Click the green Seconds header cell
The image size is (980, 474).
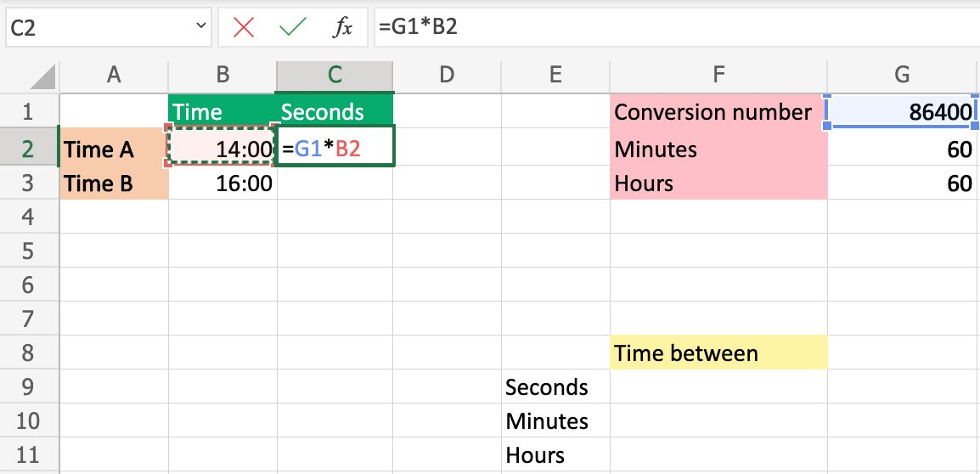[x=335, y=112]
